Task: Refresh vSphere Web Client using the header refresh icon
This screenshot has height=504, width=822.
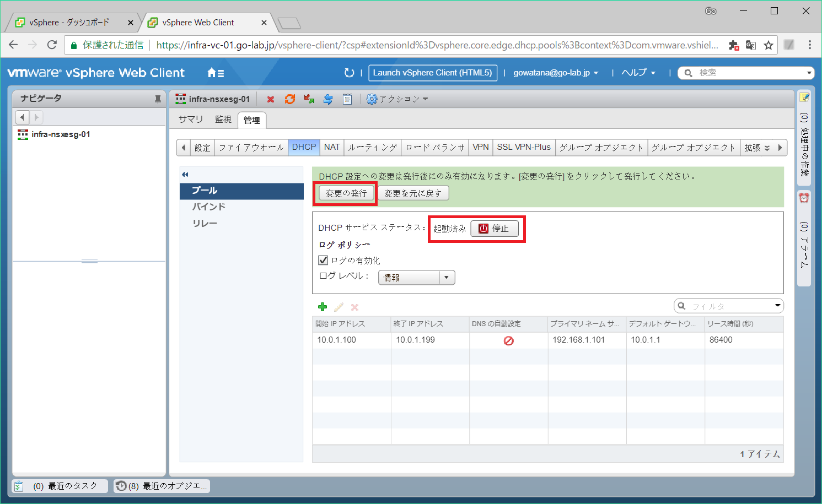Action: (x=349, y=73)
